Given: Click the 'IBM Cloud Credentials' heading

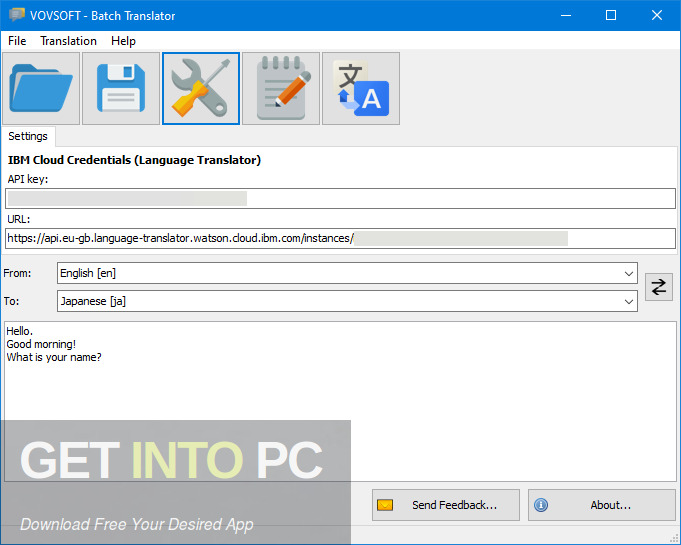Looking at the screenshot, I should point(134,160).
